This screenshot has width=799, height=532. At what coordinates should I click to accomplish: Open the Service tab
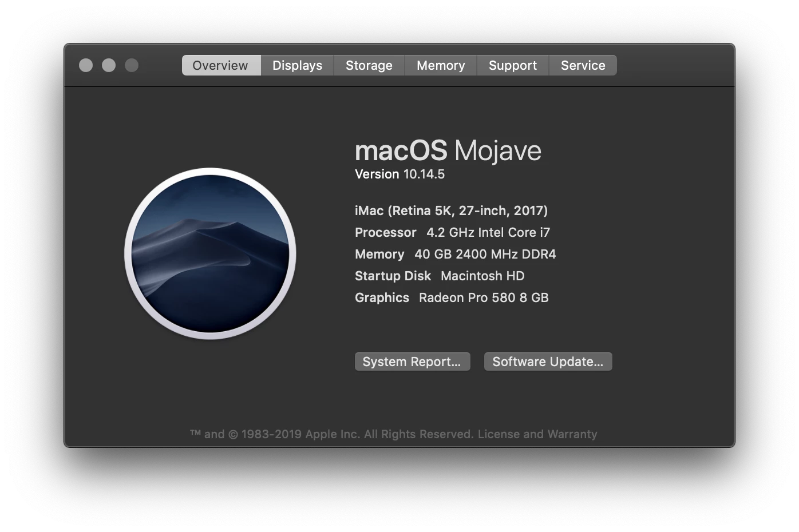pos(583,65)
